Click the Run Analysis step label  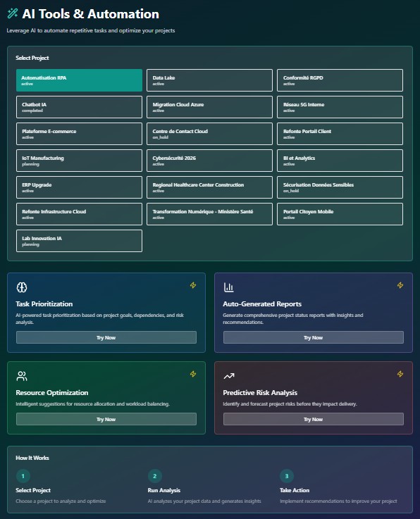pos(164,490)
